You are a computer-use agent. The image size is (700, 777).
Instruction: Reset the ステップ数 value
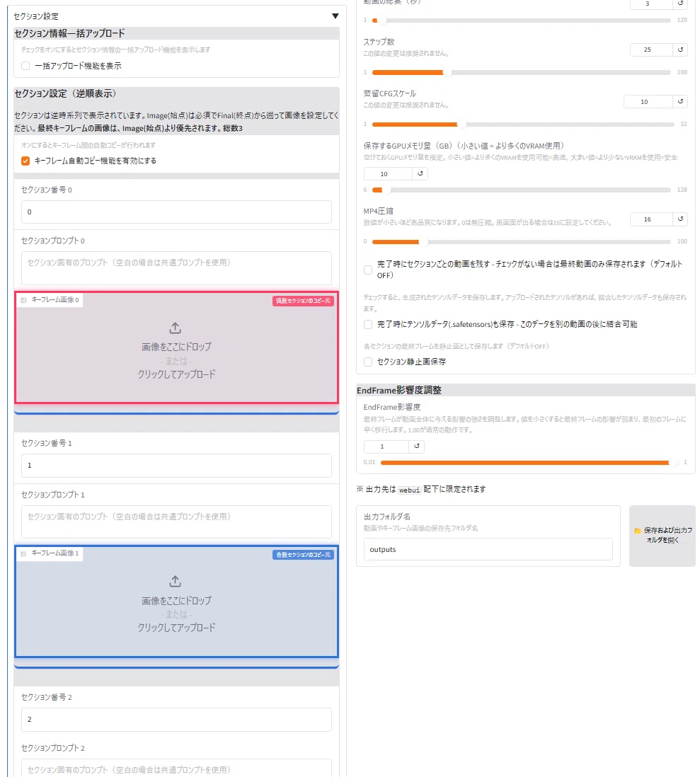[x=680, y=50]
